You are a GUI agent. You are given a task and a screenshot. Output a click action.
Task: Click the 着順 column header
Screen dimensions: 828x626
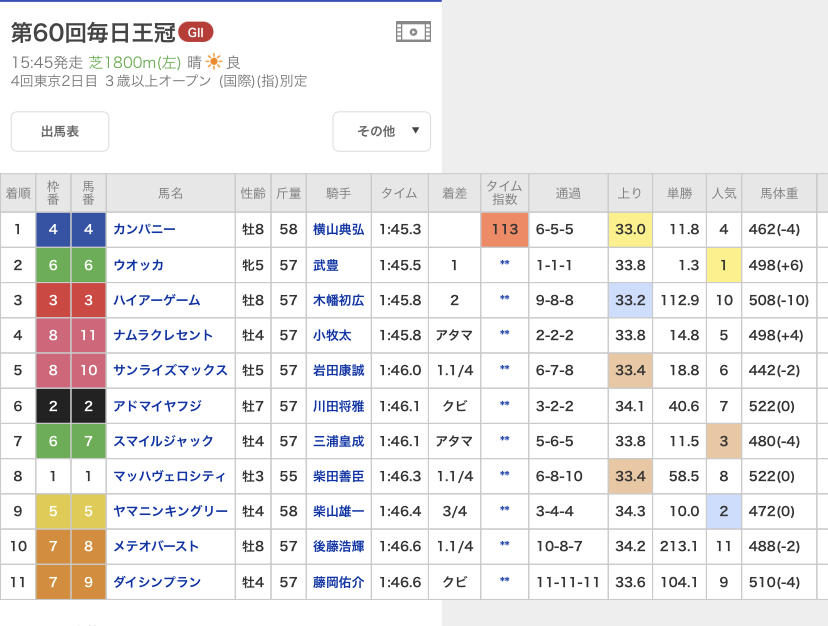pos(18,193)
